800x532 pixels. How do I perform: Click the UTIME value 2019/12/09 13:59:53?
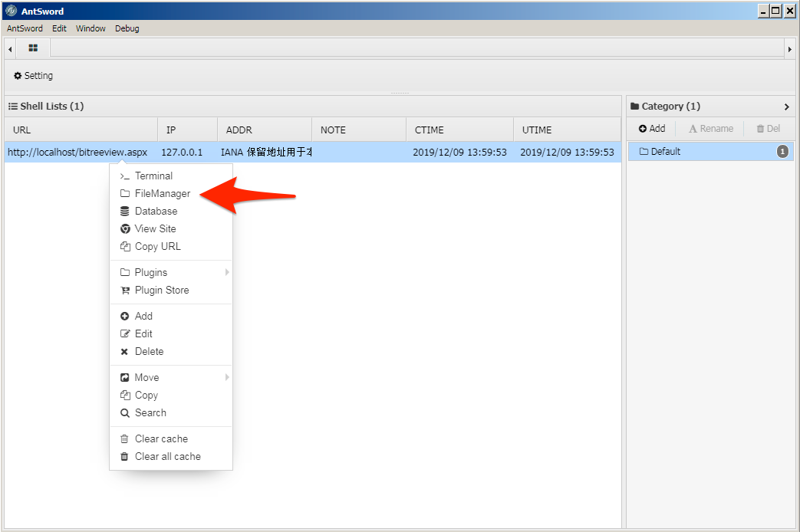568,152
